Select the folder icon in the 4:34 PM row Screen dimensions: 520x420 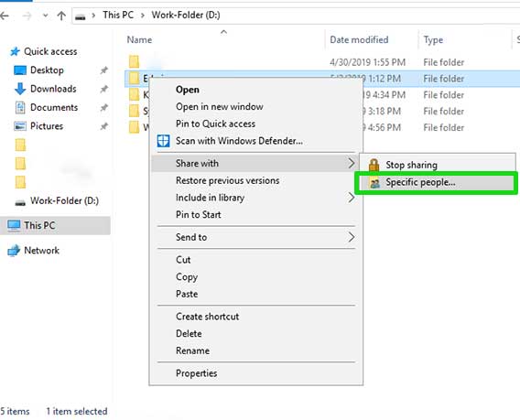[135, 94]
